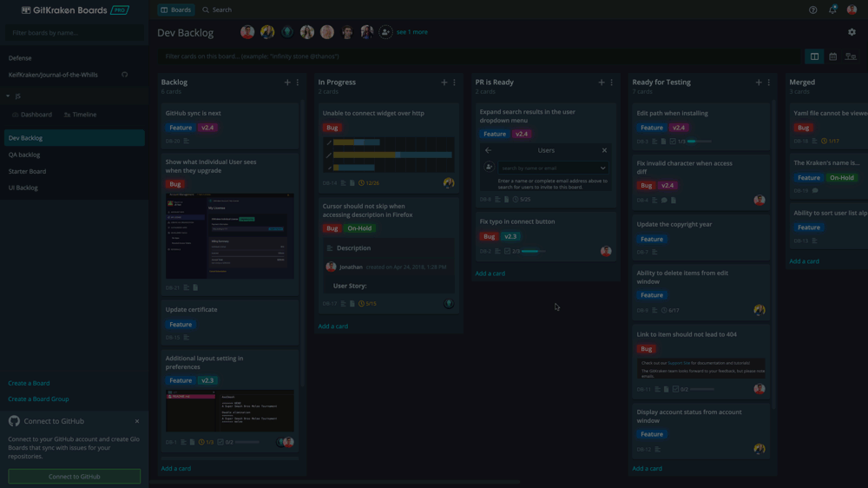This screenshot has width=868, height=488.
Task: Switch to calendar view icon
Action: point(832,56)
